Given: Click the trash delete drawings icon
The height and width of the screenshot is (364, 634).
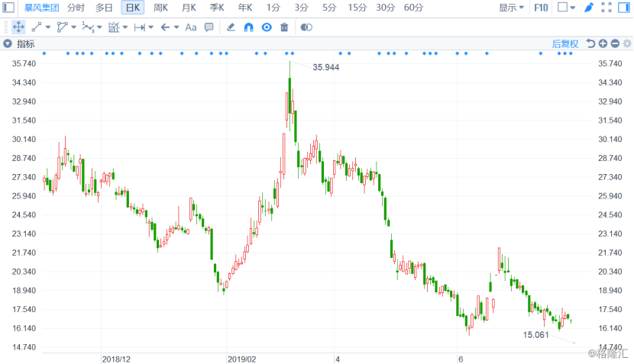Looking at the screenshot, I should 284,27.
